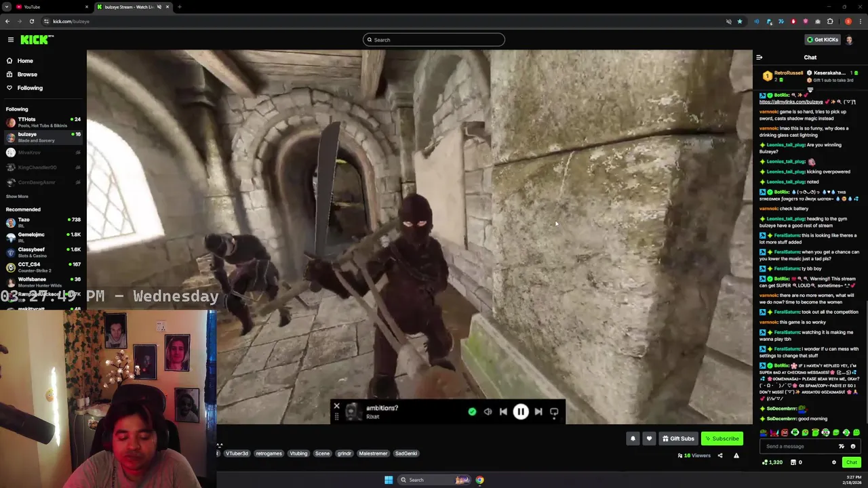868x488 pixels.
Task: Open the Kick user avatar menu
Action: click(x=849, y=40)
